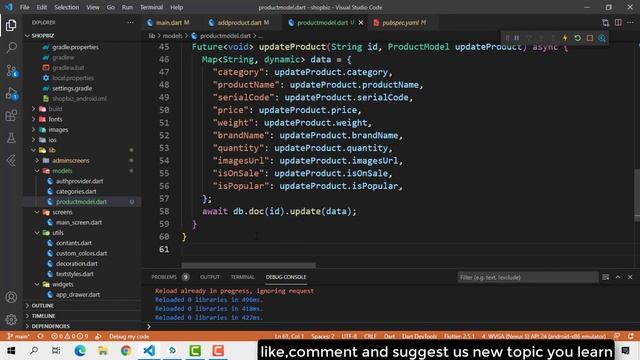Maximize the bottom panel with chevron
Viewport: 640px width, 360px height.
click(x=618, y=277)
